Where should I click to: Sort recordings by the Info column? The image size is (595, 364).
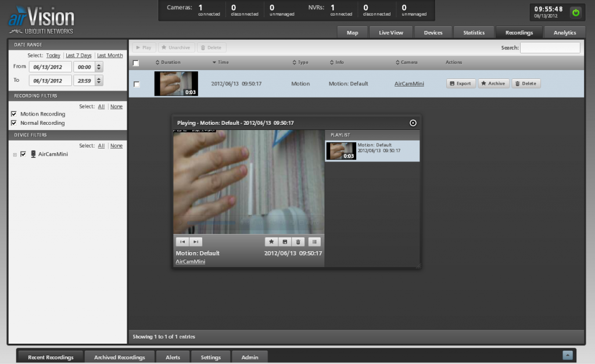click(x=336, y=62)
